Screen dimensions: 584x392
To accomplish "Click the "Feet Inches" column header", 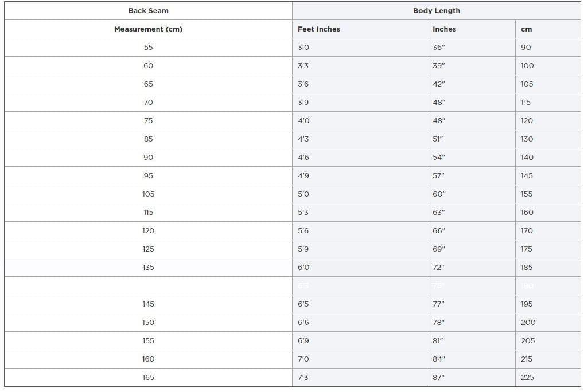I will click(319, 29).
